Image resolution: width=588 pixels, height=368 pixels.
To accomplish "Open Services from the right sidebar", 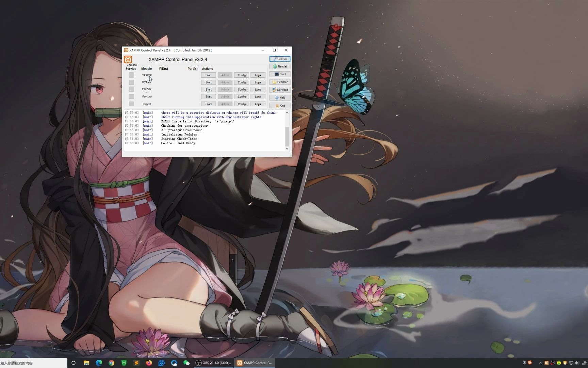I will point(280,90).
